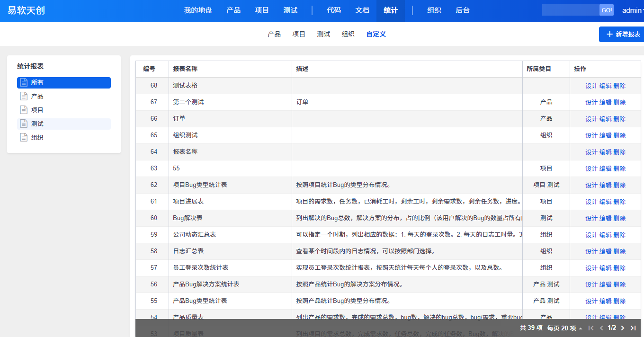Click the document icon beside 所有
This screenshot has height=337, width=644.
pyautogui.click(x=24, y=83)
